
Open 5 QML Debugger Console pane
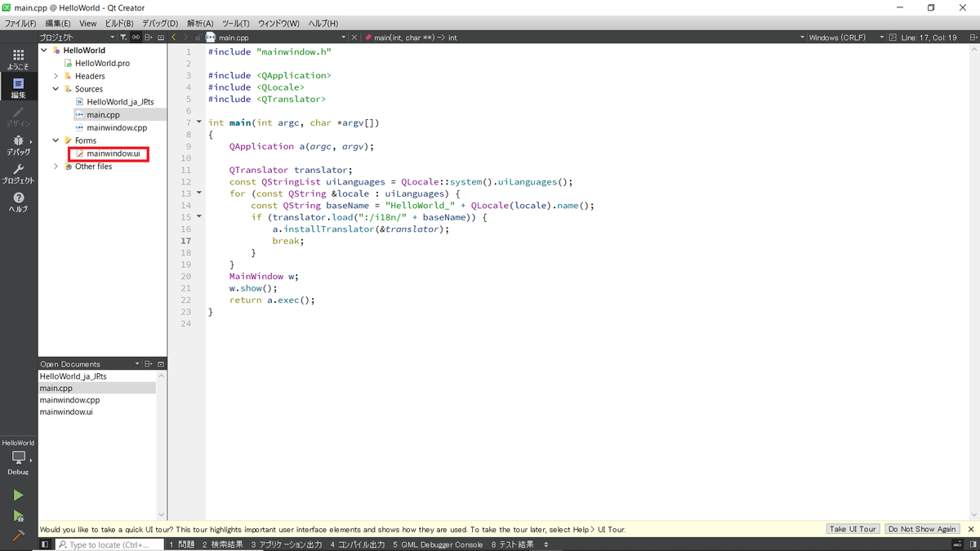[x=438, y=544]
